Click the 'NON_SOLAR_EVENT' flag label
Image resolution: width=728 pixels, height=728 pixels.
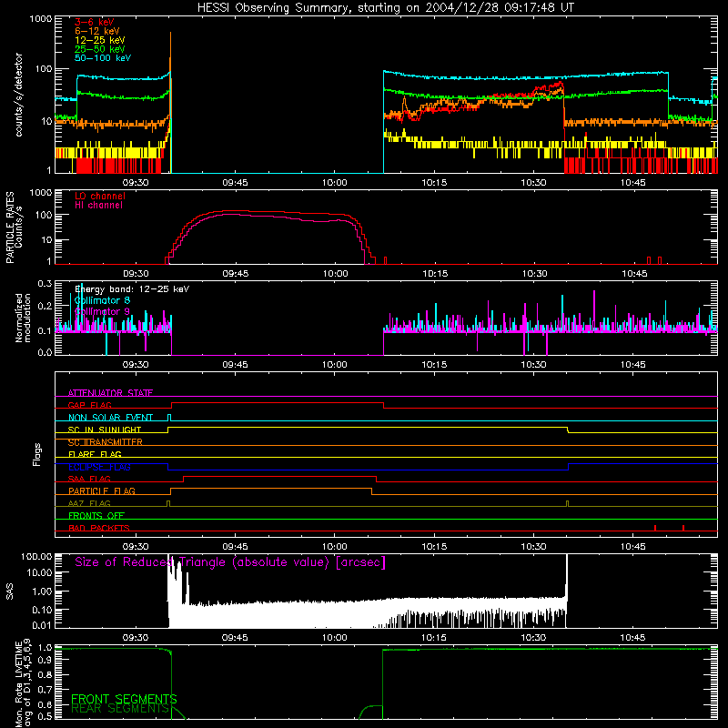click(110, 418)
